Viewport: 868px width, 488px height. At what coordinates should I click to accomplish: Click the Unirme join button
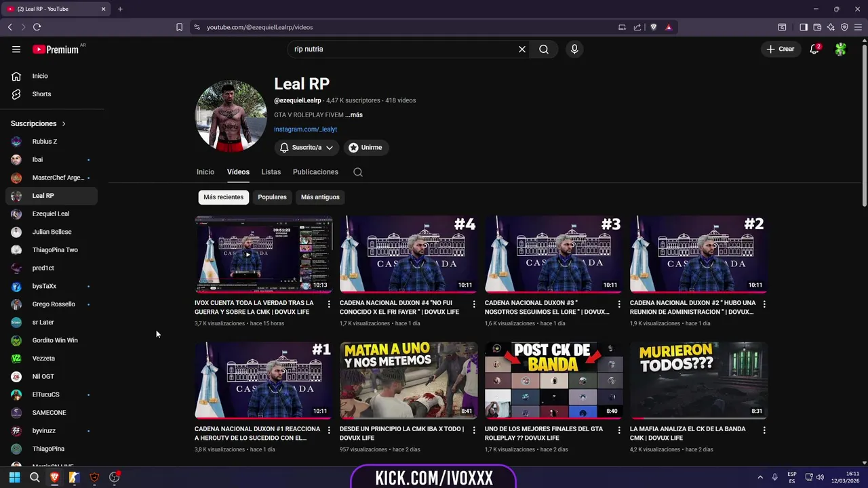pyautogui.click(x=366, y=147)
